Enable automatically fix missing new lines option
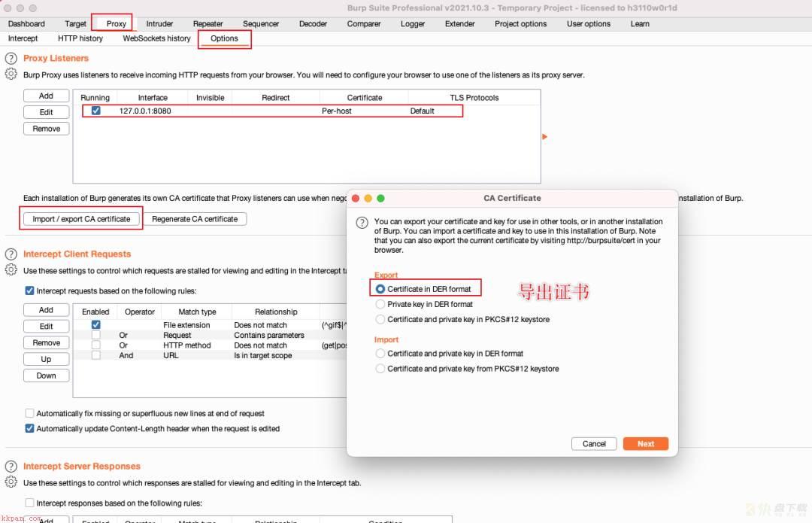This screenshot has width=812, height=523. [29, 413]
